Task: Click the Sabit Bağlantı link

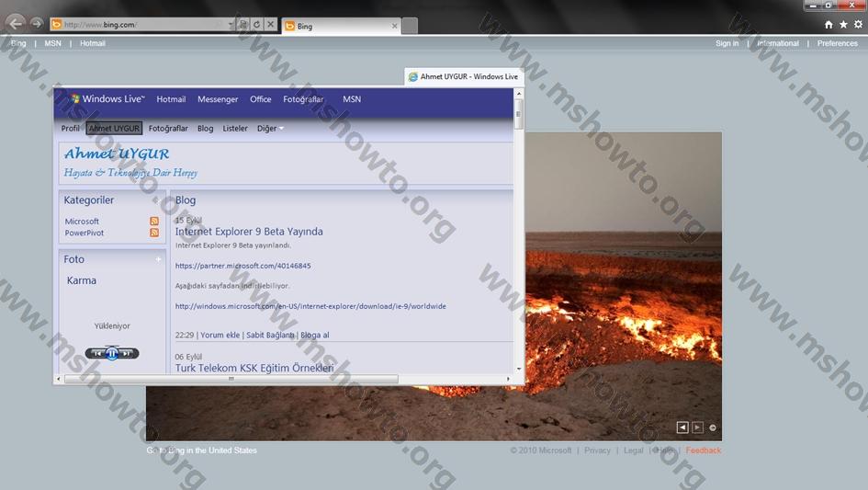Action: pyautogui.click(x=270, y=335)
